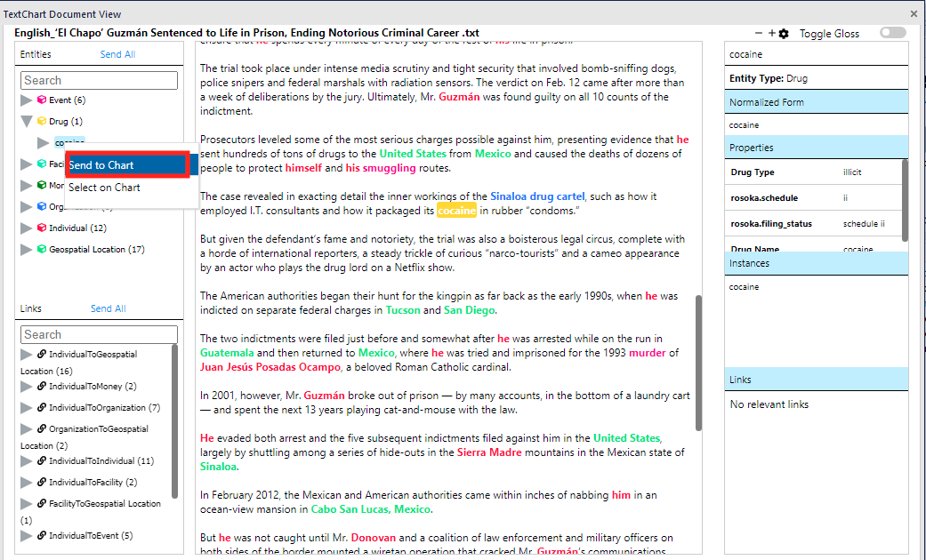Screen dimensions: 926x560
Task: Click the highlighted cocaine word in the document
Action: (456, 211)
